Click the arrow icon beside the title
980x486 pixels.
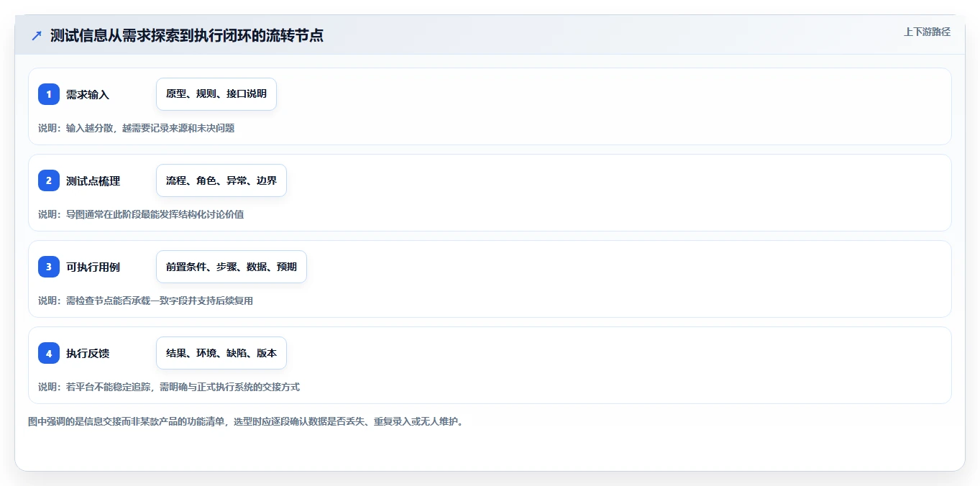click(36, 36)
